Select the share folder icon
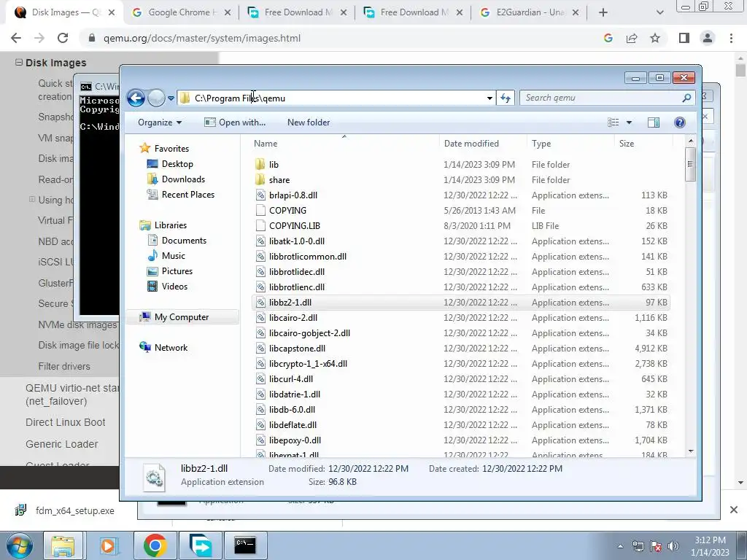 coord(260,179)
